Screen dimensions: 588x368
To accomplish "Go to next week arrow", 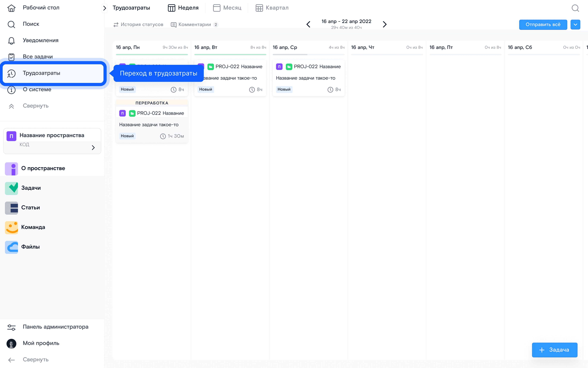I will (x=385, y=24).
